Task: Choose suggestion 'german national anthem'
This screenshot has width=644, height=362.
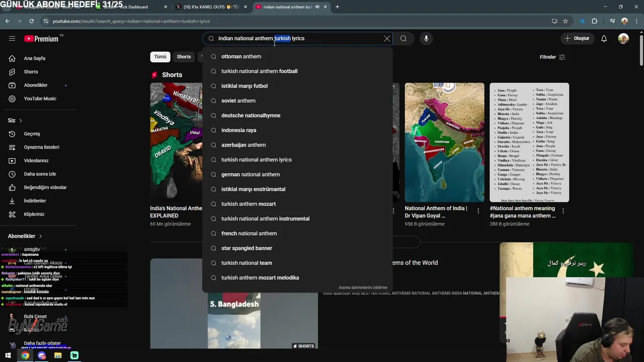Action: [x=297, y=174]
